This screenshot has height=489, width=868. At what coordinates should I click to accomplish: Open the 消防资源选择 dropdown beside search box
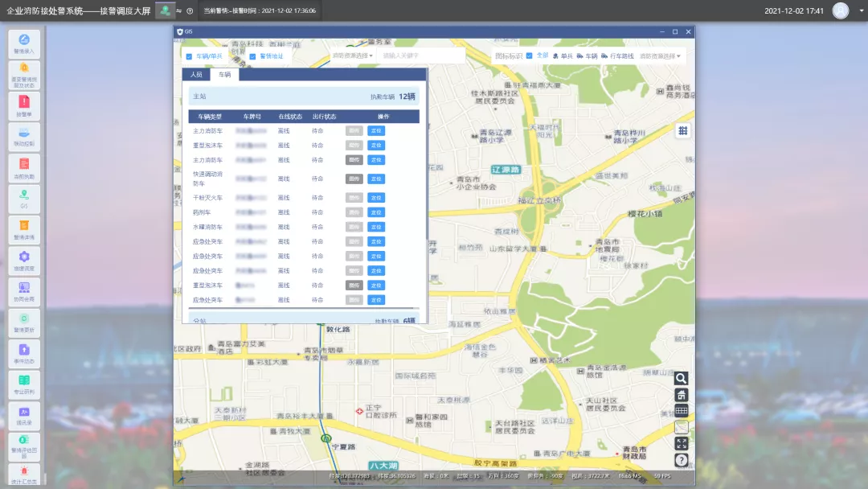[352, 55]
